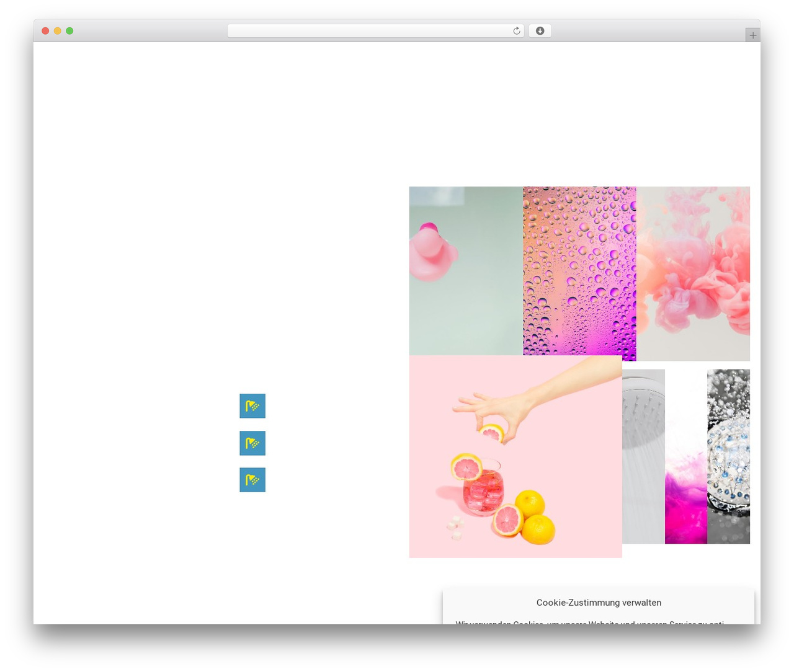
Task: Reload the page using the refresh icon
Action: (516, 31)
